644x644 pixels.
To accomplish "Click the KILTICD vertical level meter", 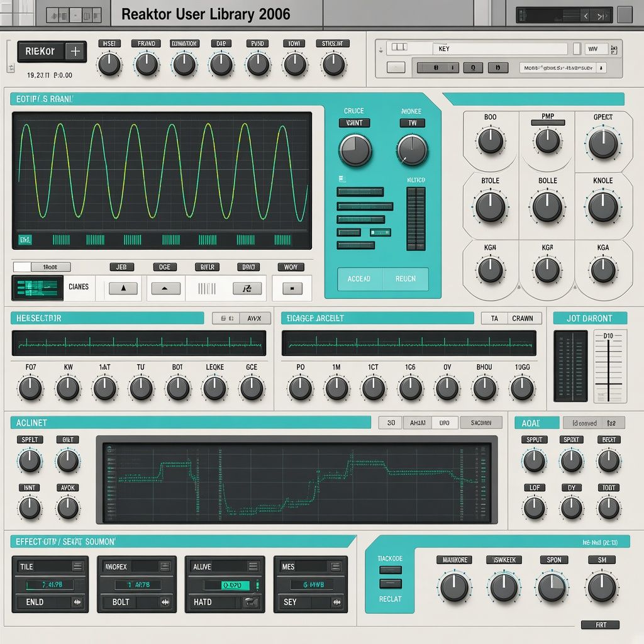I will point(416,219).
